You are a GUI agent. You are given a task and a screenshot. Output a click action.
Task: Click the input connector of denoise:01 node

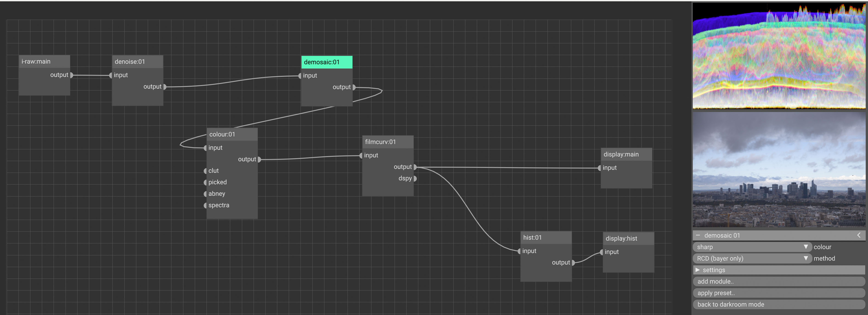point(110,75)
